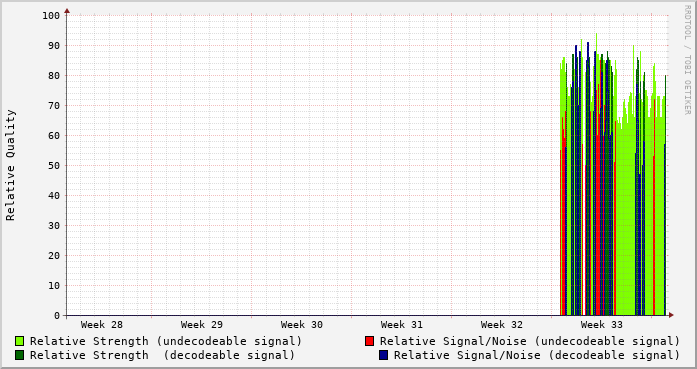This screenshot has height=369, width=697.
Task: Select the Week 28 axis label
Action: tap(101, 325)
